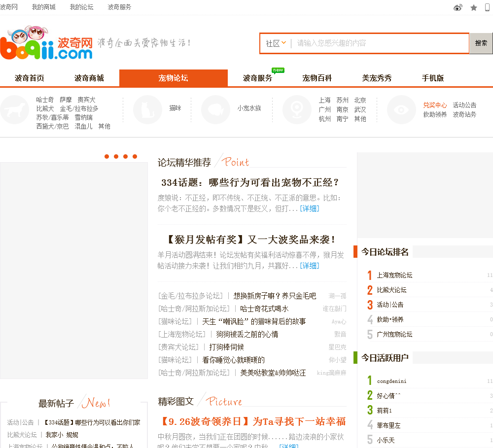Select the first carousel dot

point(107,156)
